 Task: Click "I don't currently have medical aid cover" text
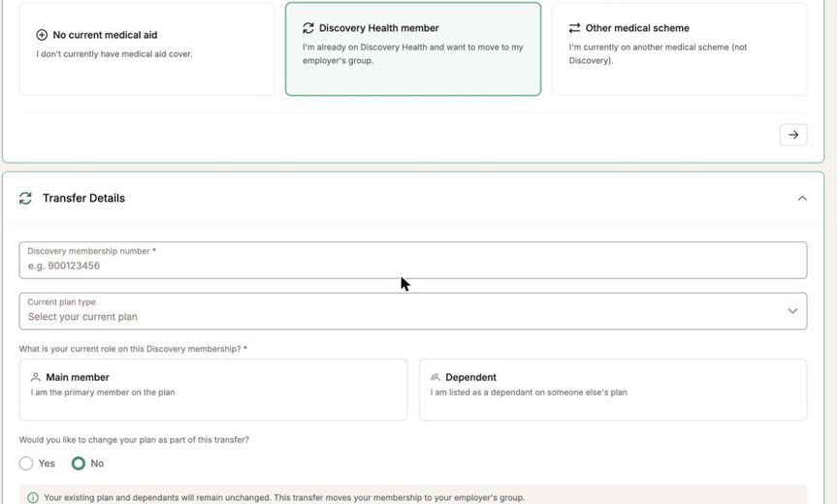pos(114,54)
